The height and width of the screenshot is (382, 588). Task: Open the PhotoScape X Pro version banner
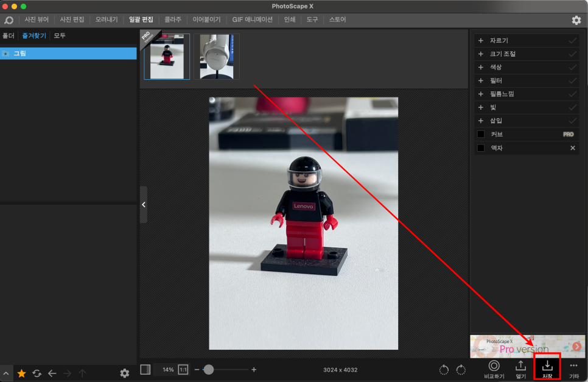click(x=527, y=346)
